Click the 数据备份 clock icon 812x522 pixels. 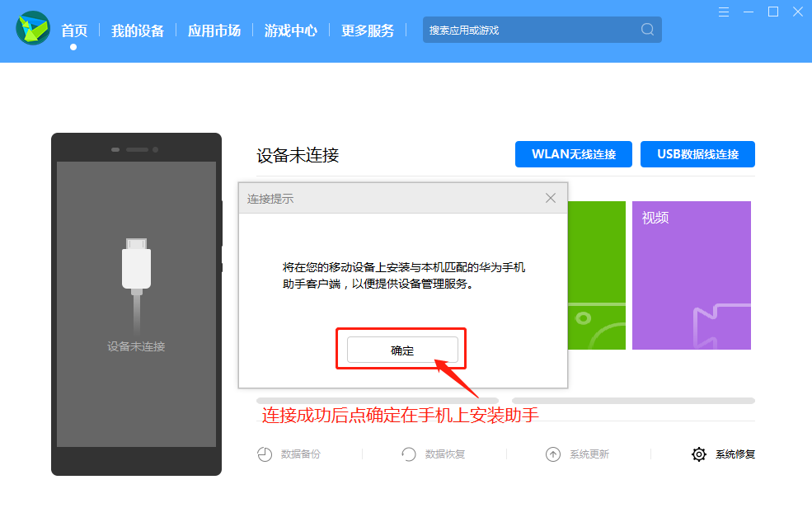[x=265, y=454]
